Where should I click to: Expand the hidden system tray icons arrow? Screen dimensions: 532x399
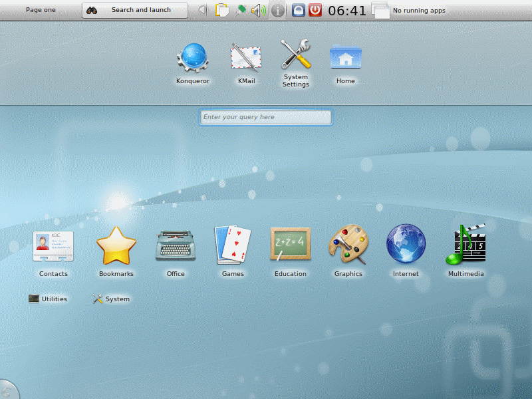pyautogui.click(x=203, y=10)
